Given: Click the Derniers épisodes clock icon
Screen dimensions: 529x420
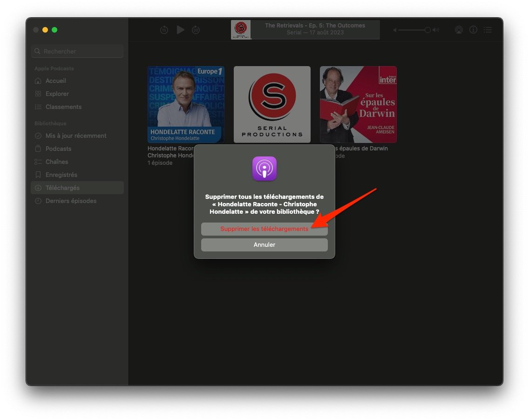Looking at the screenshot, I should tap(38, 201).
